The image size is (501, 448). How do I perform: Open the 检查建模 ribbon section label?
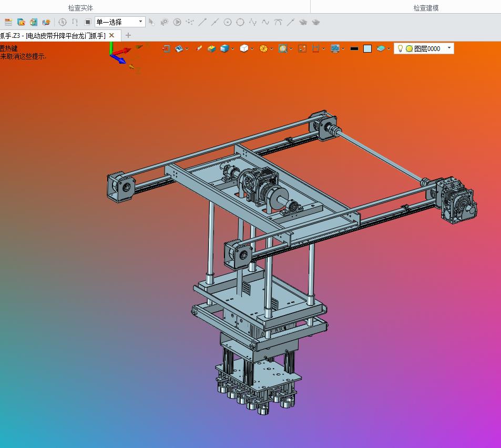[426, 8]
